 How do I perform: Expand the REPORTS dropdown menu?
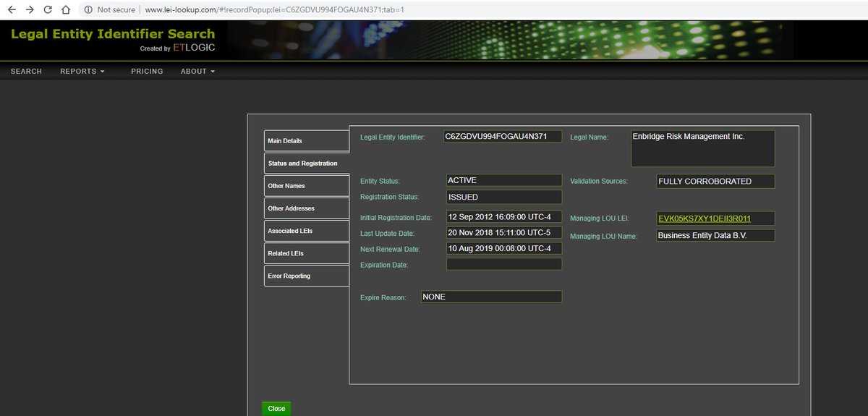click(x=82, y=72)
